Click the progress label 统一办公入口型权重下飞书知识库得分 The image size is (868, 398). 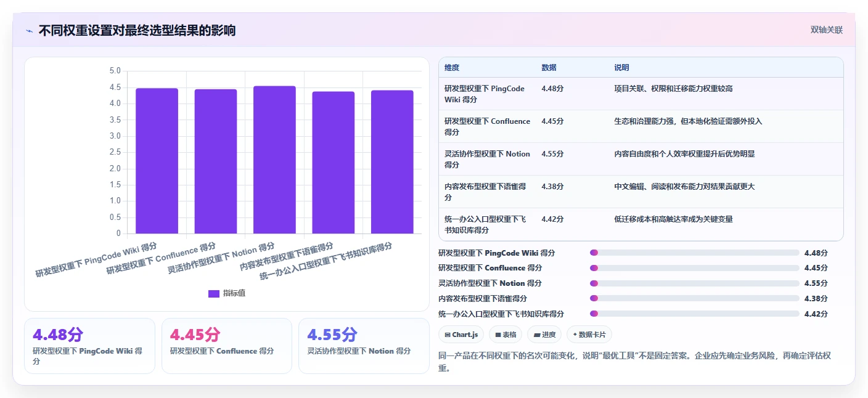501,314
